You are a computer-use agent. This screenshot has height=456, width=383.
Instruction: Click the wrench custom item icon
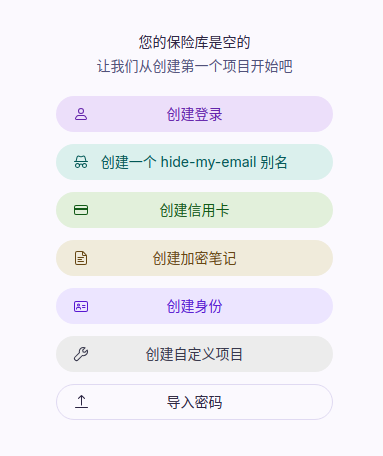(x=81, y=354)
